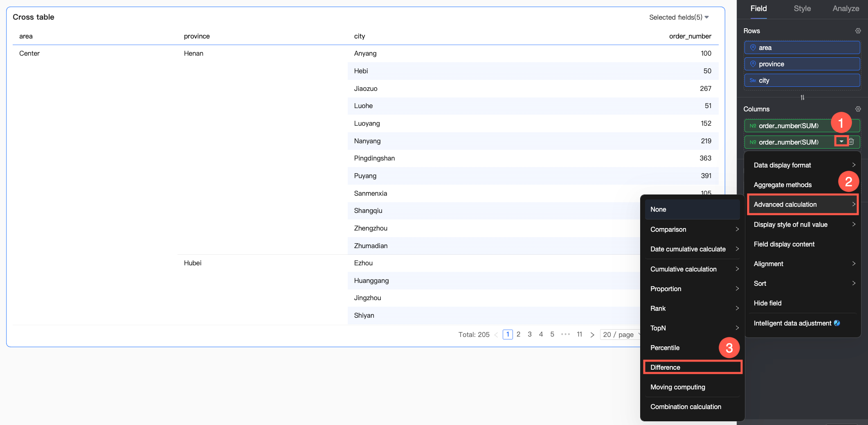Screen dimensions: 868x425
Task: Choose Combination calculation option
Action: (693, 407)
